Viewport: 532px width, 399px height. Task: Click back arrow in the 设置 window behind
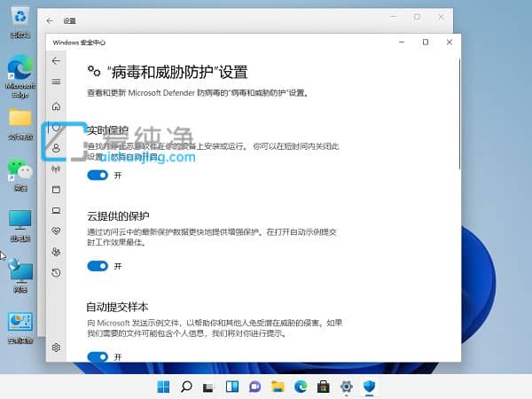point(50,20)
